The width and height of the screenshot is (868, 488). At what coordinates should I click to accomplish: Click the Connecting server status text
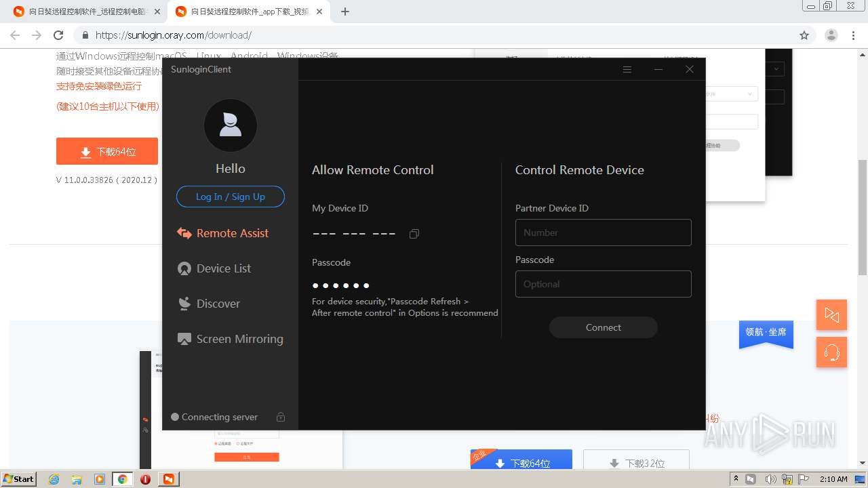tap(220, 417)
